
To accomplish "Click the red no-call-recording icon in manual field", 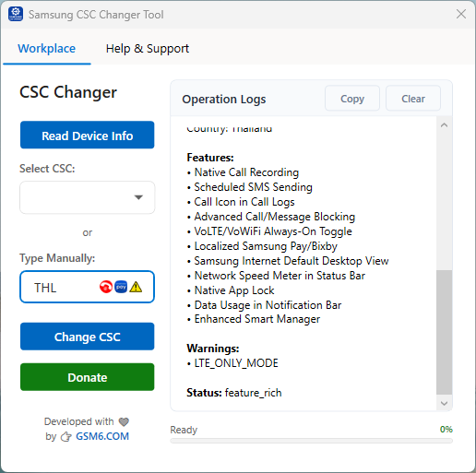I will [106, 287].
